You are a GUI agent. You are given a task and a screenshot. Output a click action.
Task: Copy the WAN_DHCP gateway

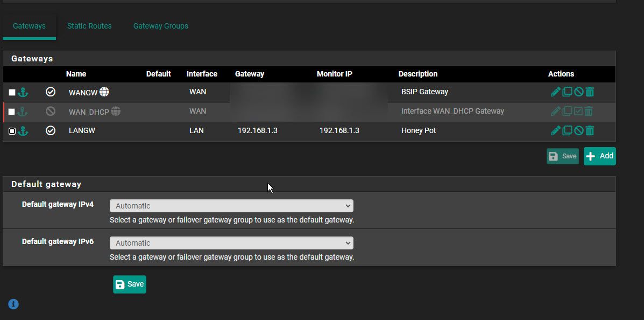pyautogui.click(x=567, y=111)
